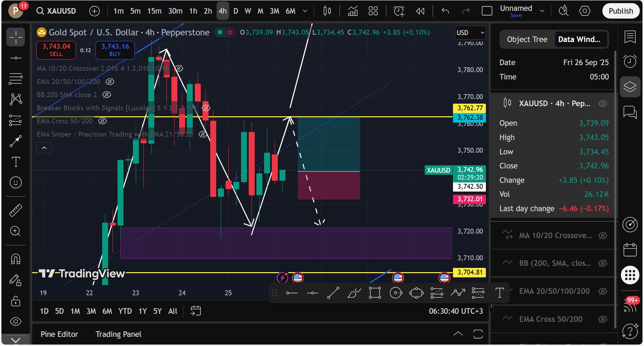Viewport: 644px width, 346px height.
Task: Open the Fibonacci retracement tools
Action: tap(16, 79)
